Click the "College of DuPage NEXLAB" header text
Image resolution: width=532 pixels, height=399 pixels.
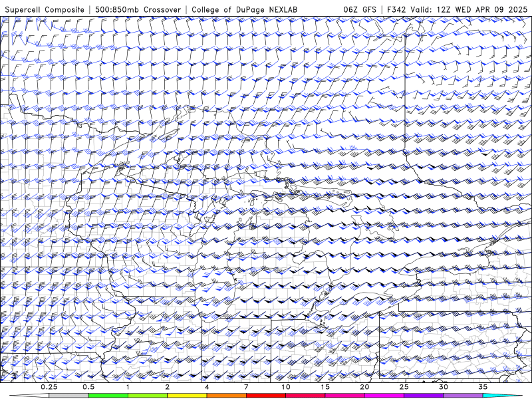pyautogui.click(x=244, y=9)
